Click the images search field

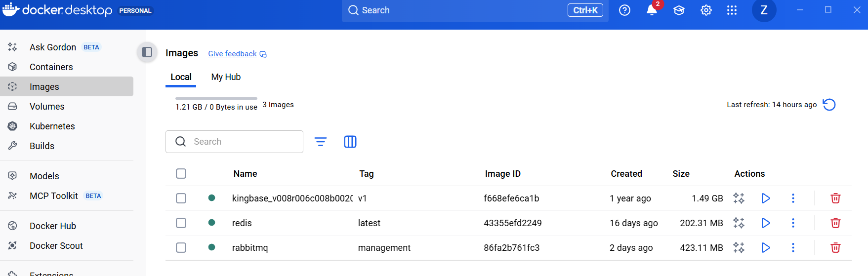pos(234,142)
